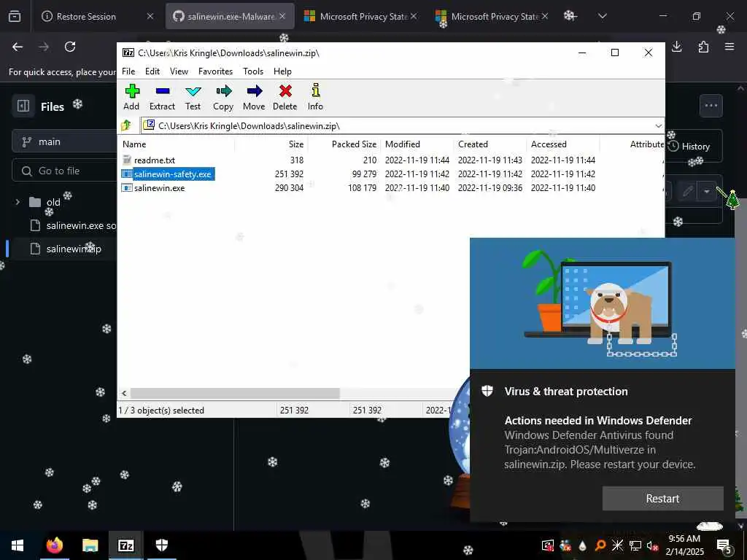Click the Extract toolbar icon
Viewport: 747px width, 560px height.
pos(162,97)
